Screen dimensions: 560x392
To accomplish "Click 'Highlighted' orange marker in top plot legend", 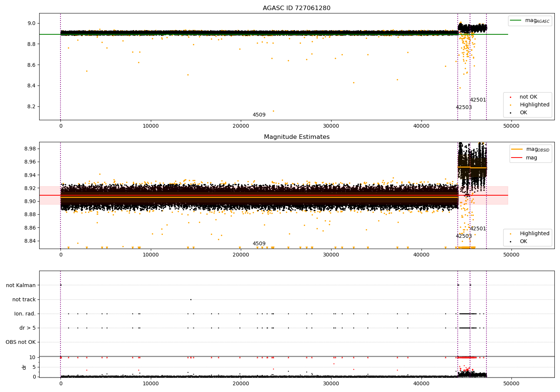I will pos(510,105).
